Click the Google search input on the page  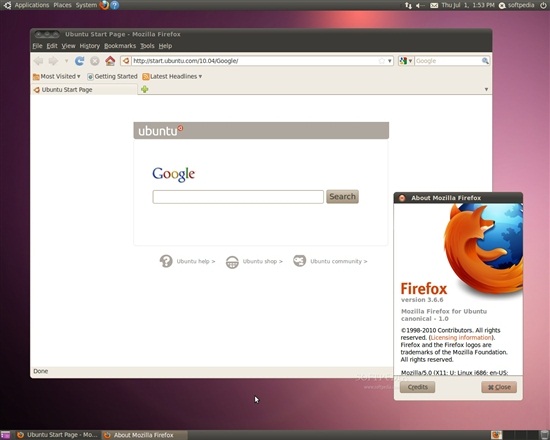[x=238, y=197]
